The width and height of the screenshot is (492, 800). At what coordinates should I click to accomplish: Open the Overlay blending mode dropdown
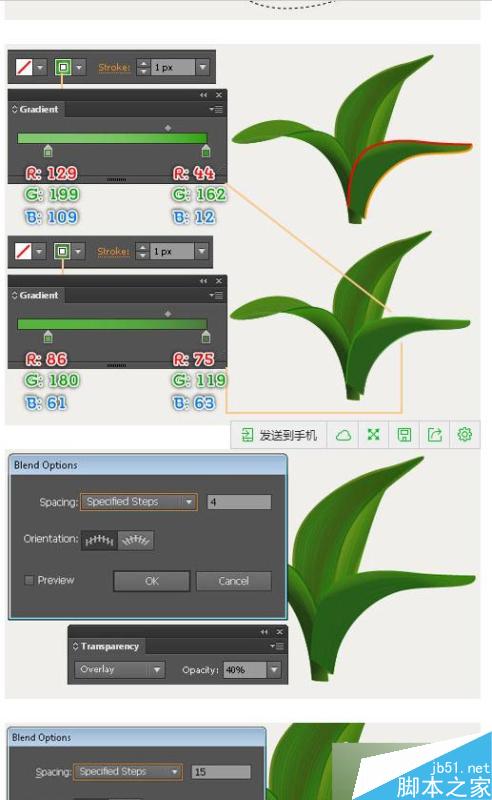119,669
